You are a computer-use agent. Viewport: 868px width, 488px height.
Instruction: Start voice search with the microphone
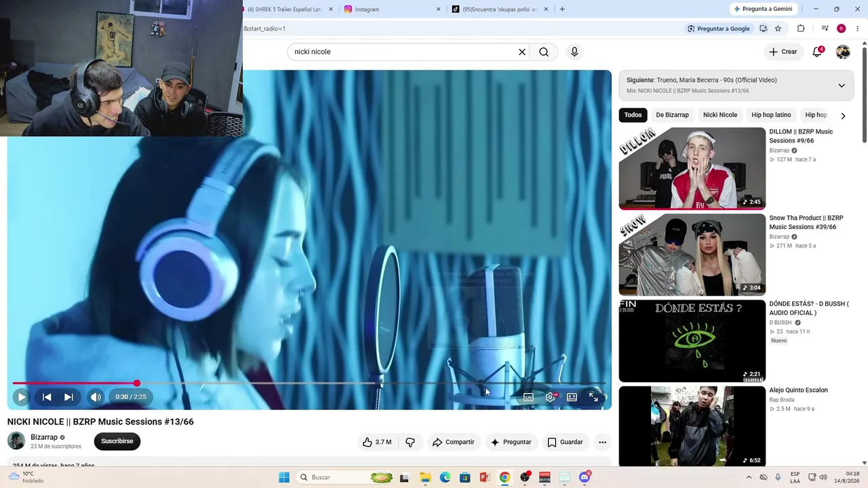[x=574, y=52]
